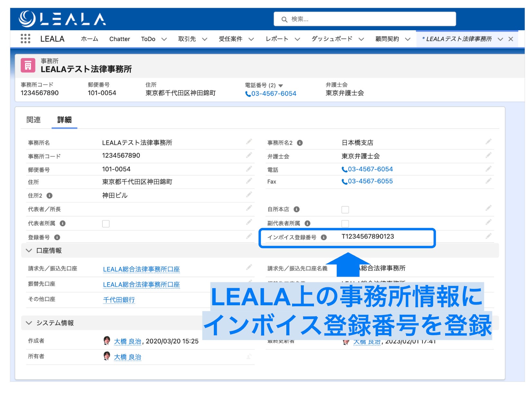
Task: Click the owner avatar in 所有者 row
Action: pos(107,356)
